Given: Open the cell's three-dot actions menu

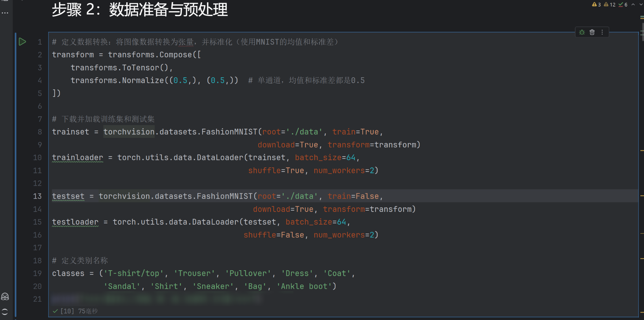Looking at the screenshot, I should pyautogui.click(x=602, y=32).
